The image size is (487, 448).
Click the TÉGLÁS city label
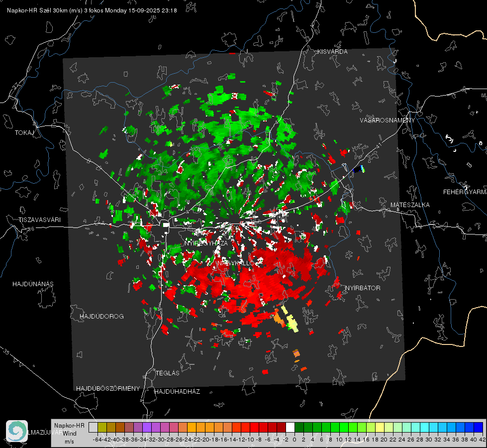(168, 373)
